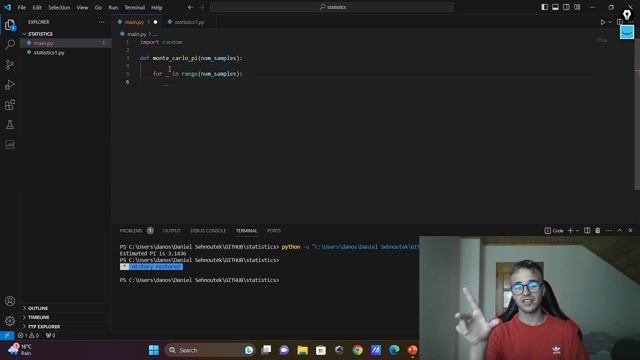The height and width of the screenshot is (360, 640).
Task: Customize layout icon in title bar
Action: [577, 7]
